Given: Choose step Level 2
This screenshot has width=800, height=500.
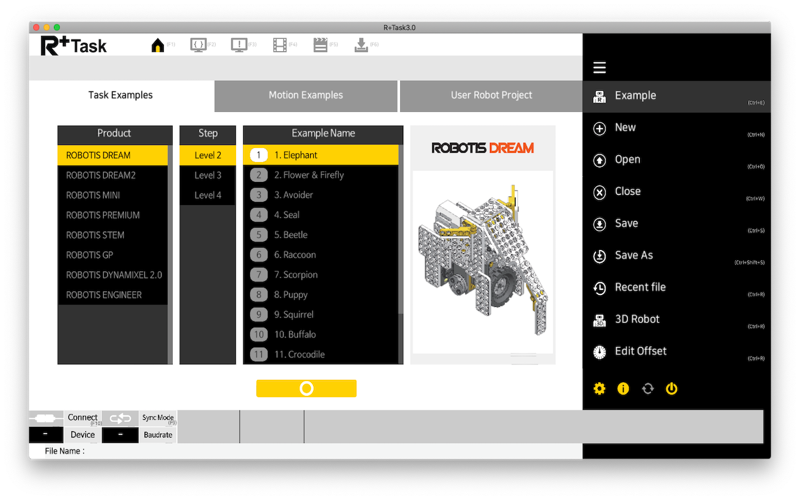Looking at the screenshot, I should point(208,155).
